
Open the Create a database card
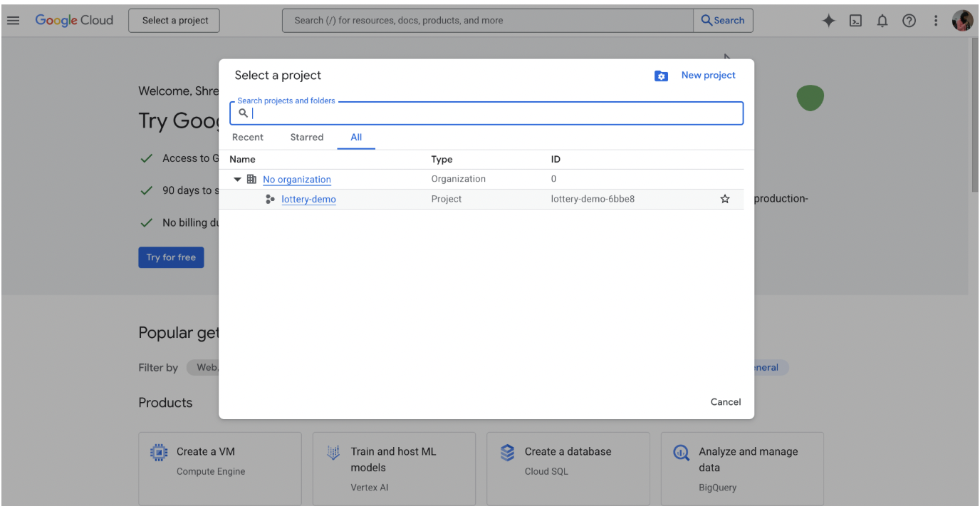coord(568,468)
